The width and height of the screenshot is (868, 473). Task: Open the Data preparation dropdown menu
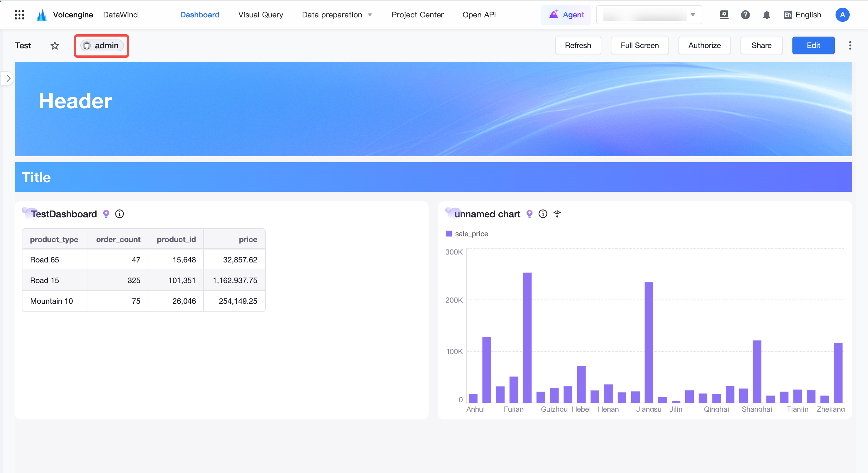coord(337,15)
